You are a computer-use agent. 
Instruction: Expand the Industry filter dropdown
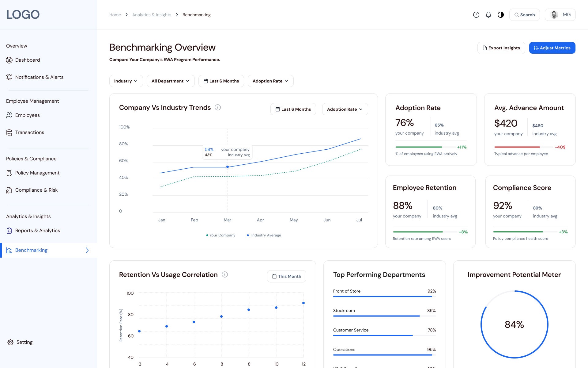point(126,81)
